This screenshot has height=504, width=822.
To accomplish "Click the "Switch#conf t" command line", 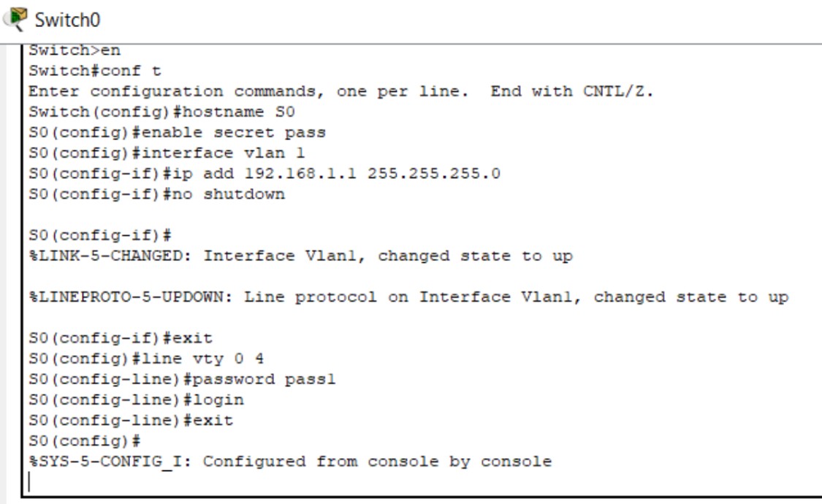I will pyautogui.click(x=95, y=71).
